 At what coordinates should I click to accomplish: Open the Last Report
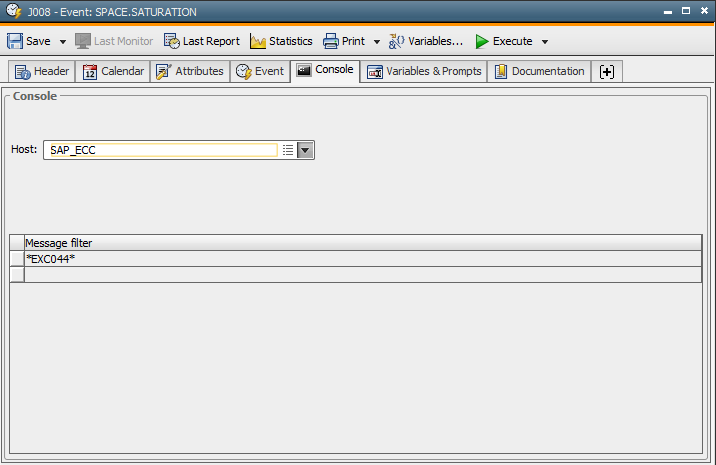click(201, 41)
